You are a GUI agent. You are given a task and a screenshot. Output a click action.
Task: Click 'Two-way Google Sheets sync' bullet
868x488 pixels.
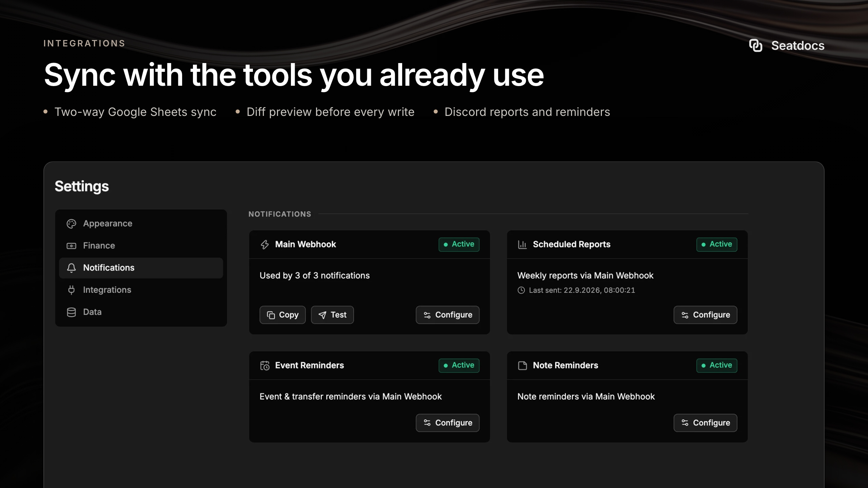point(135,112)
